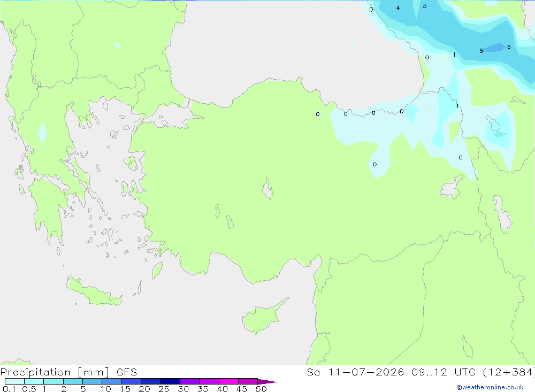
Task: Click the date text 'Sa 11-07-2026'
Action: click(x=355, y=372)
